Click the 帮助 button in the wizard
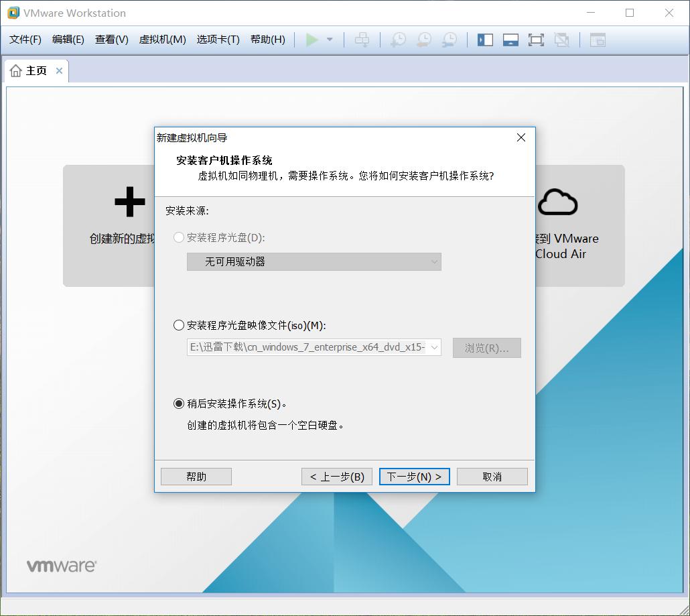The height and width of the screenshot is (616, 690). click(x=196, y=476)
